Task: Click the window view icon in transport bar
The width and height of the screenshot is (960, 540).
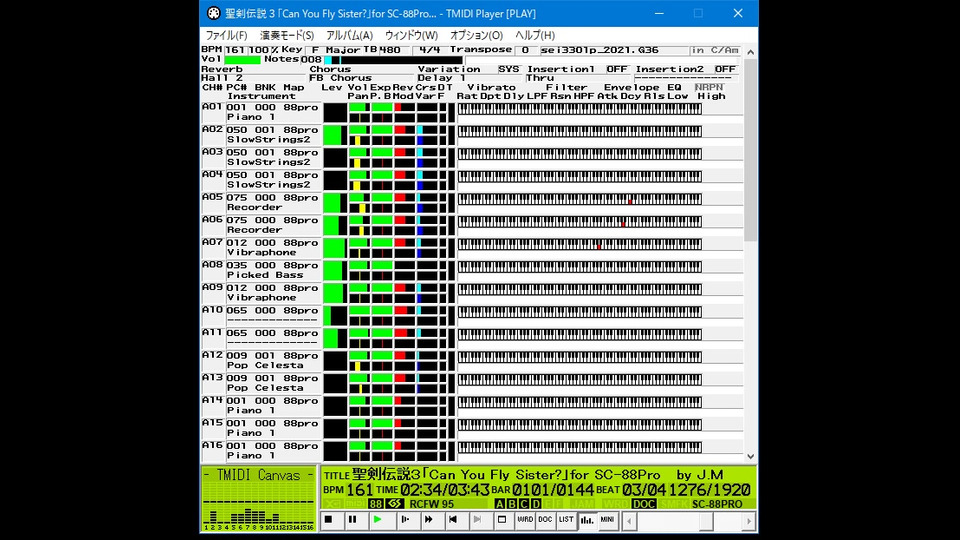Action: click(502, 520)
